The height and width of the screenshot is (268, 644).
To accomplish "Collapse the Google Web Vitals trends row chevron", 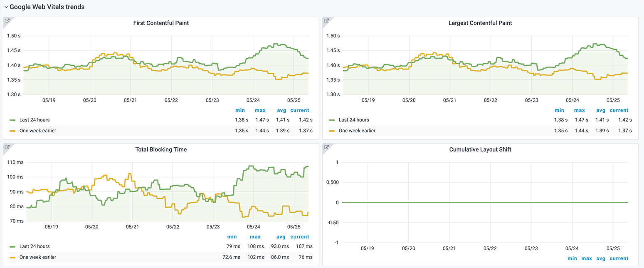I will (x=6, y=7).
